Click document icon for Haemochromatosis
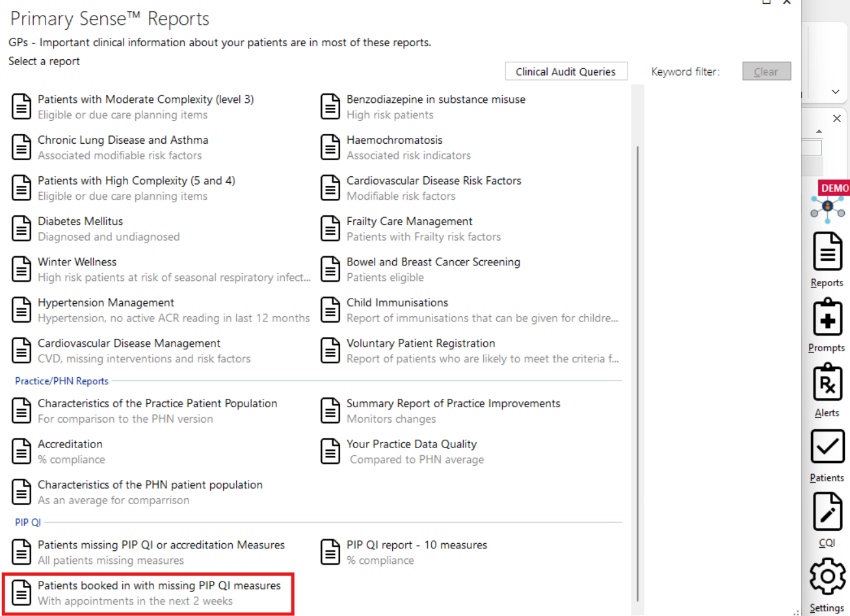850x616 pixels. coord(330,147)
